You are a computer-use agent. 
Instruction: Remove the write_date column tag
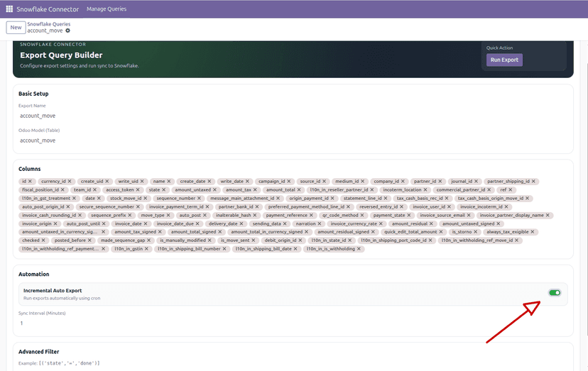(x=248, y=182)
